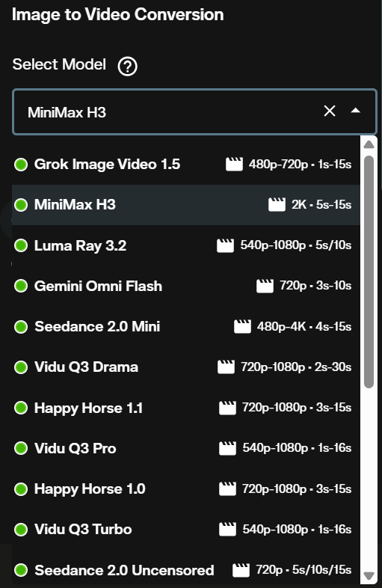Click the '480p-4K • 4s-15s' spec text
This screenshot has height=588, width=382.
304,326
